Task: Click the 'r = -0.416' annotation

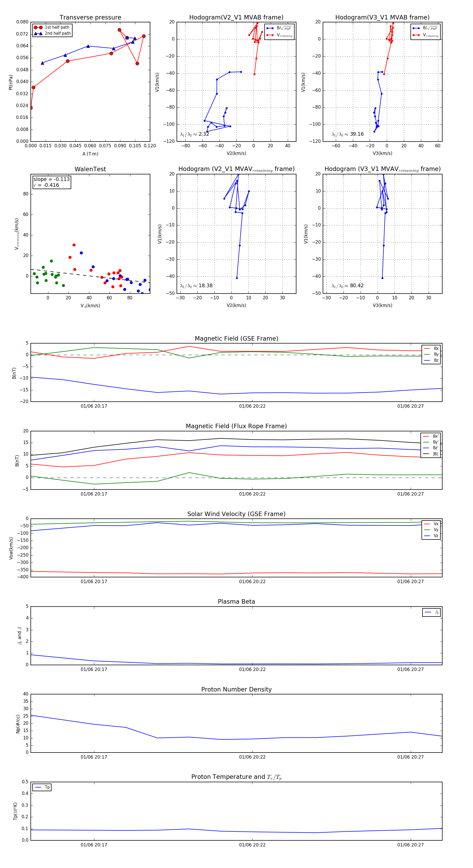Action: [x=46, y=185]
